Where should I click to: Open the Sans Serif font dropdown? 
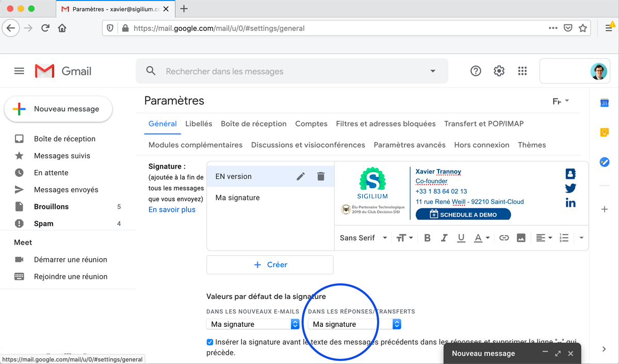(x=364, y=238)
